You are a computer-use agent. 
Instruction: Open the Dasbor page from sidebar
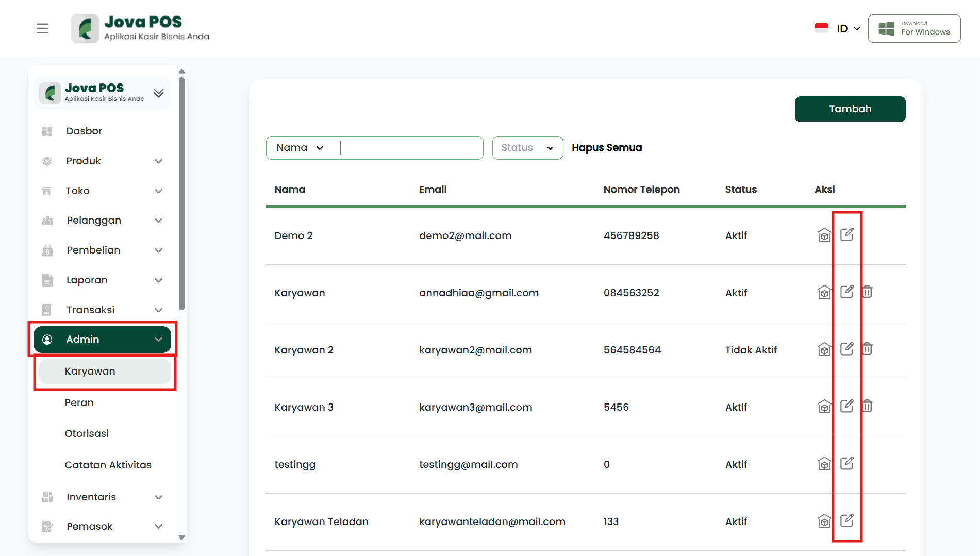coord(84,131)
